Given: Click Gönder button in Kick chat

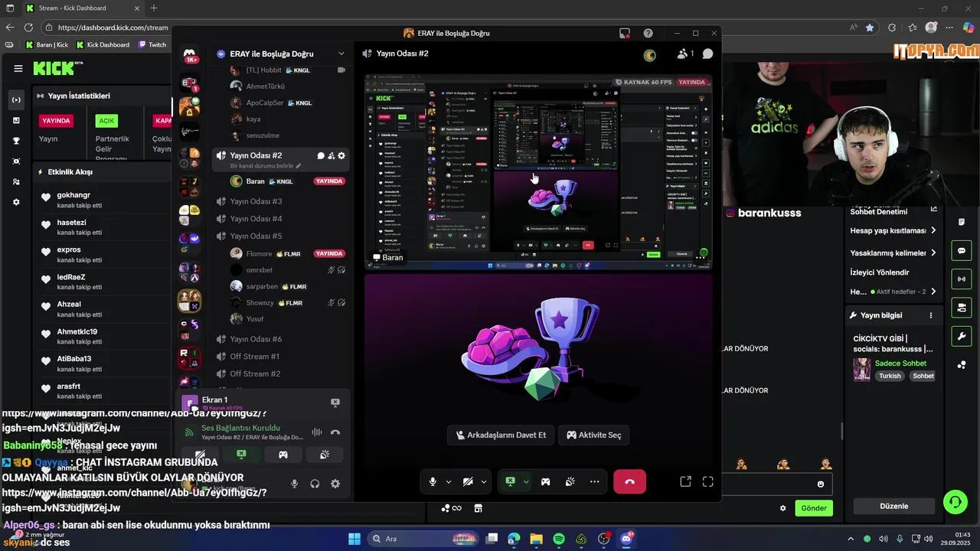Looking at the screenshot, I should coord(814,508).
